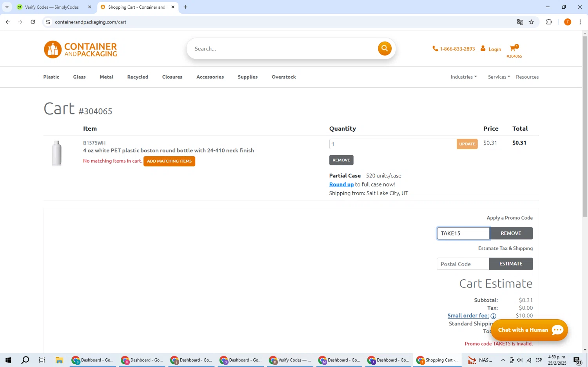
Task: Open the Recycled category menu
Action: (x=138, y=77)
